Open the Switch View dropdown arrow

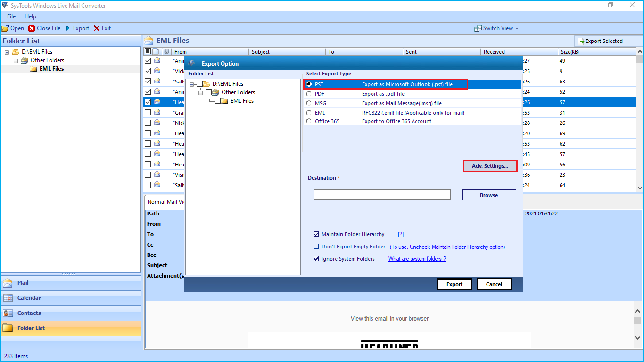click(517, 29)
